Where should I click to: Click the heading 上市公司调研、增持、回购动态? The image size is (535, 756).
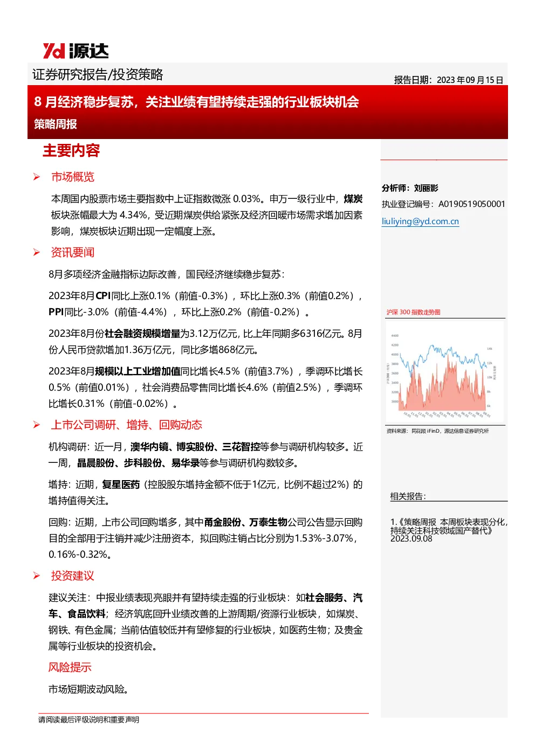point(126,425)
